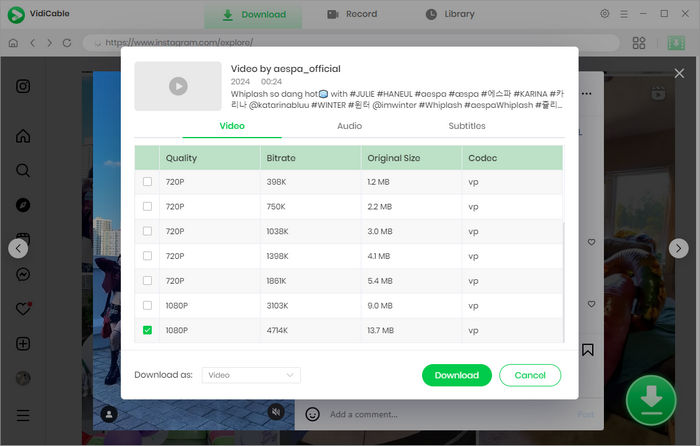
Task: Click the Instagram logo in sidebar
Action: (23, 86)
